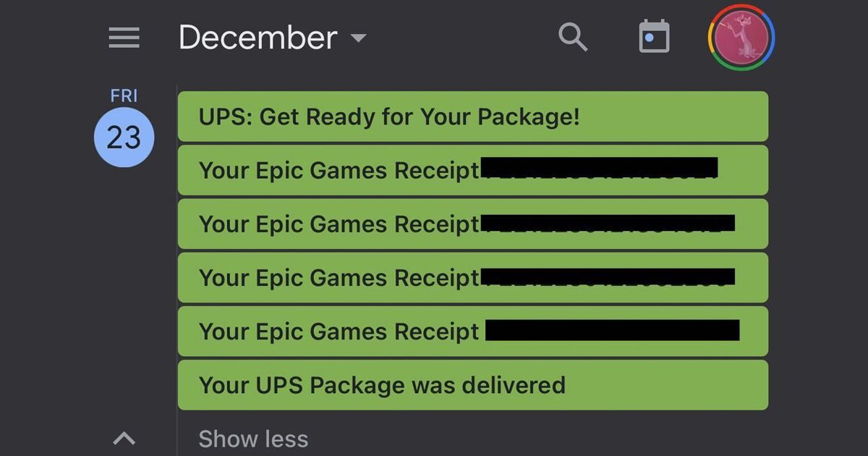868x456 pixels.
Task: Open the calendar search
Action: (573, 36)
